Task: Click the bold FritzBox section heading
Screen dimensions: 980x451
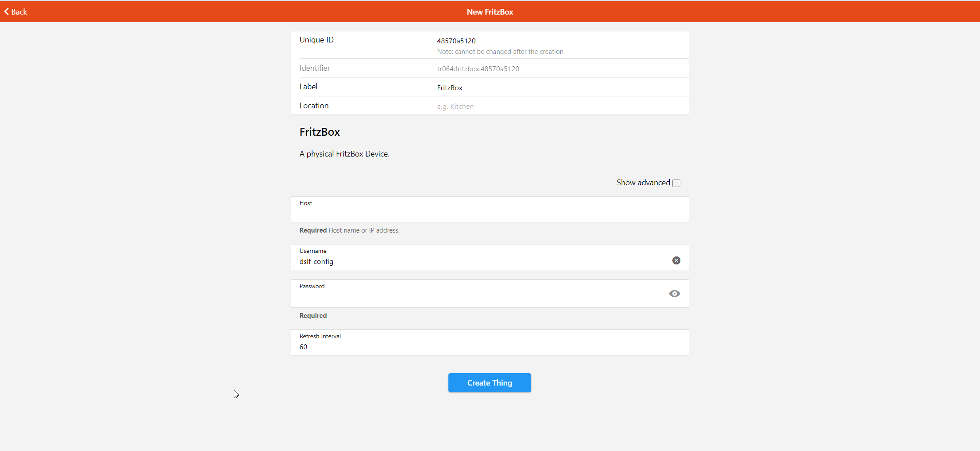Action: pos(320,132)
